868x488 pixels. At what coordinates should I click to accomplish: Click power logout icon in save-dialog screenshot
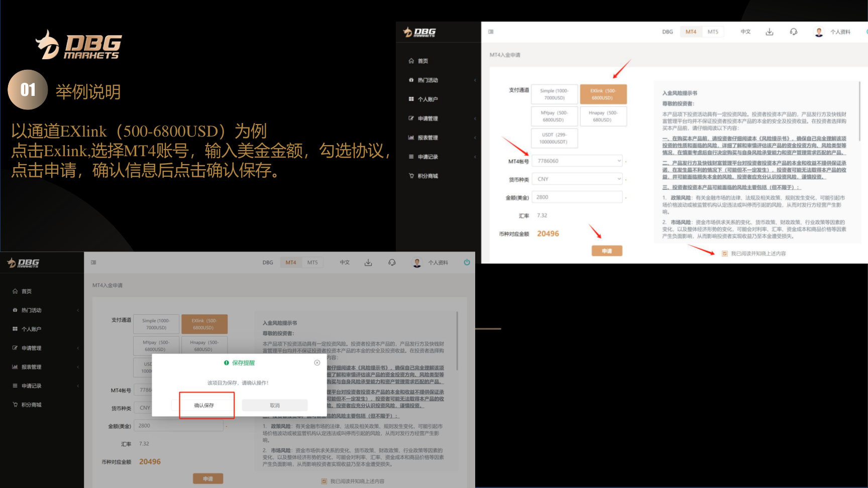click(x=467, y=262)
